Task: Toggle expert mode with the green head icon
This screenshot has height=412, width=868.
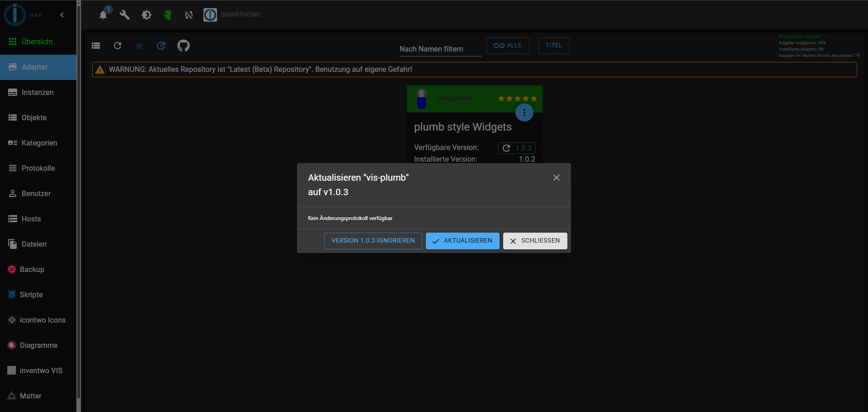Action: (168, 15)
